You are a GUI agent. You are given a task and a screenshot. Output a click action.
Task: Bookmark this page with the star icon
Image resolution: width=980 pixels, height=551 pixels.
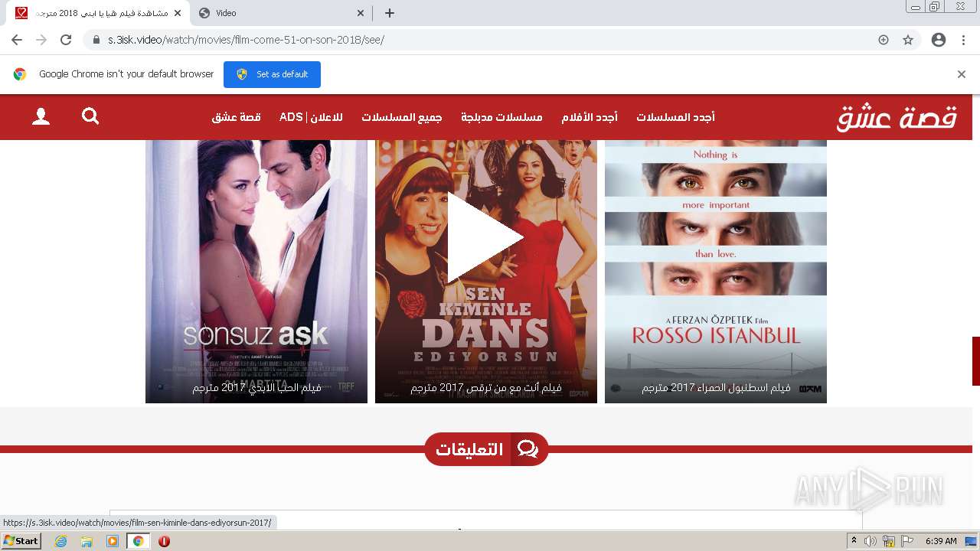[x=908, y=40]
